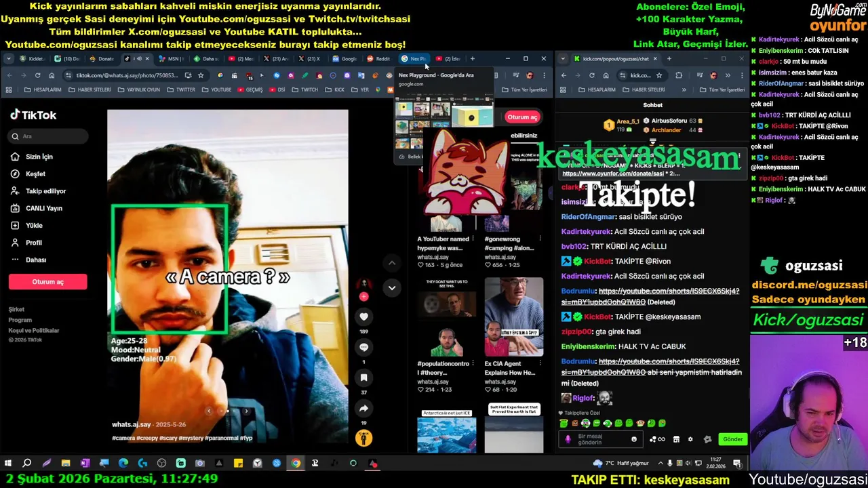Switch to the Nex Playground Google tab

[413, 59]
